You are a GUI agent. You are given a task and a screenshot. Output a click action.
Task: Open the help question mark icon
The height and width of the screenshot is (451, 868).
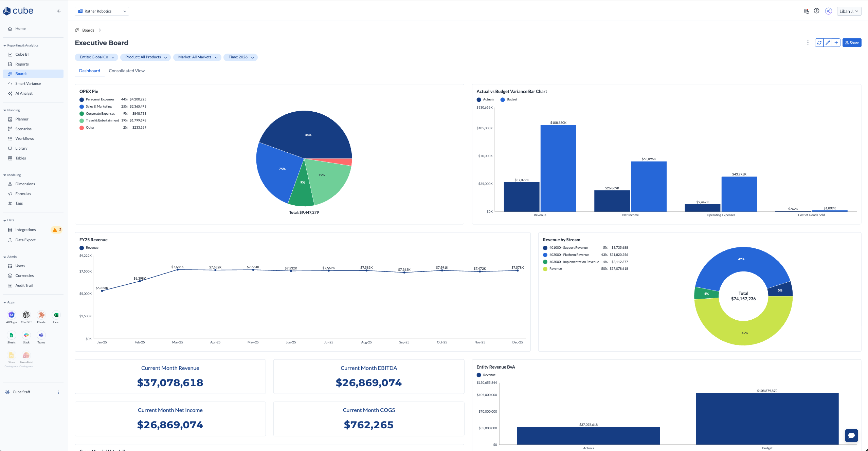coord(816,11)
